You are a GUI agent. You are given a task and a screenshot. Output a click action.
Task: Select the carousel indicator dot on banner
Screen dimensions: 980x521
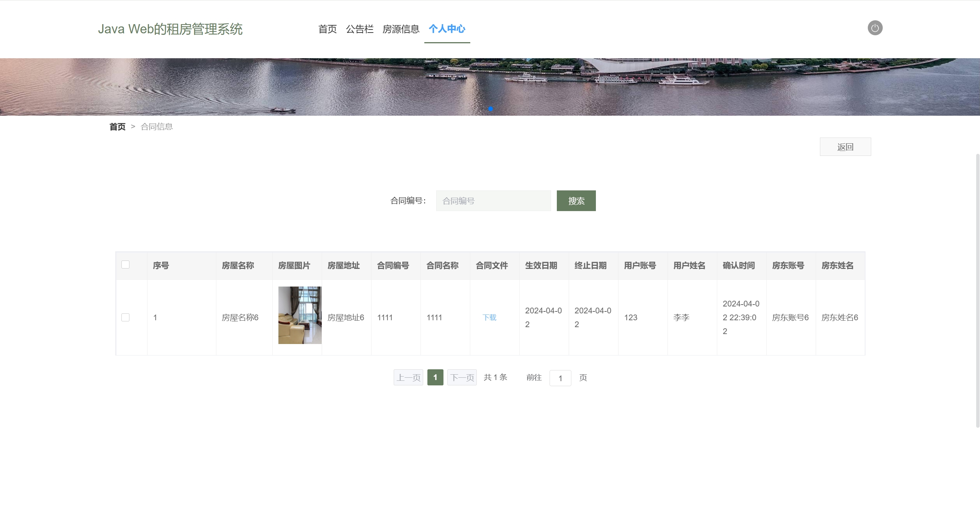[x=490, y=109]
